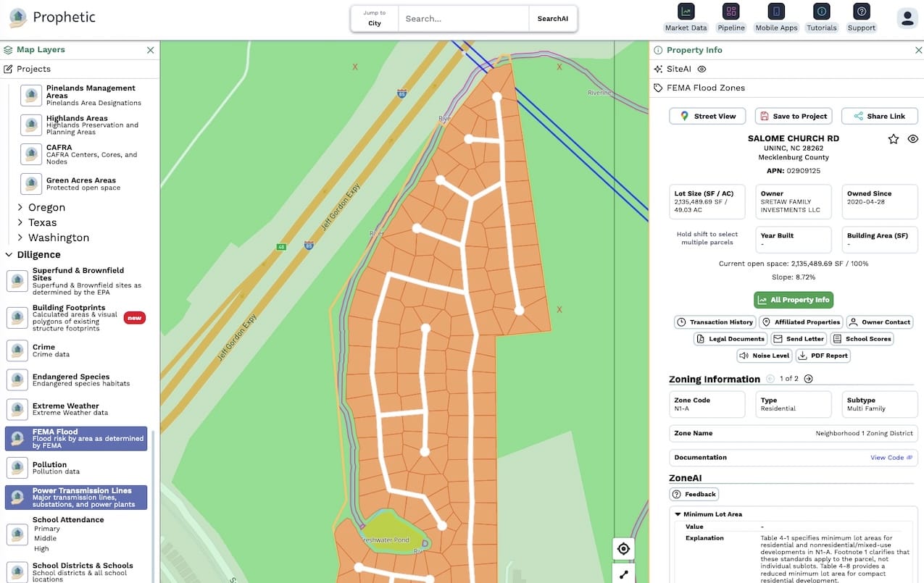Click the map geolocation target icon

(x=623, y=549)
